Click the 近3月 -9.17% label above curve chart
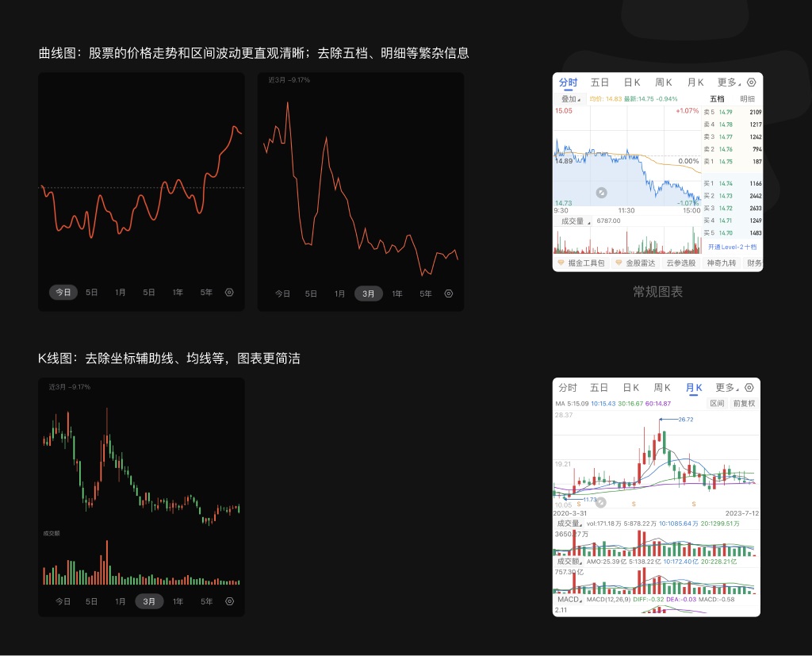 pyautogui.click(x=289, y=80)
